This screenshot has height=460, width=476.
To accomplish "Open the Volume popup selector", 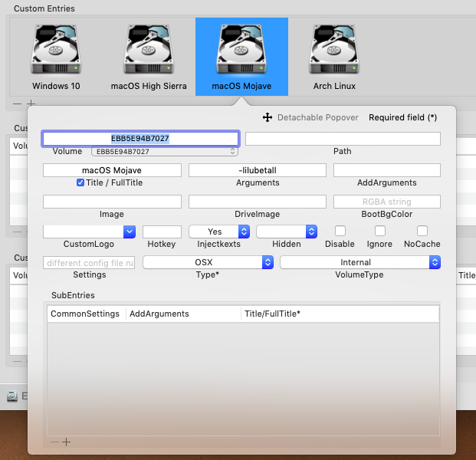I will coord(165,152).
